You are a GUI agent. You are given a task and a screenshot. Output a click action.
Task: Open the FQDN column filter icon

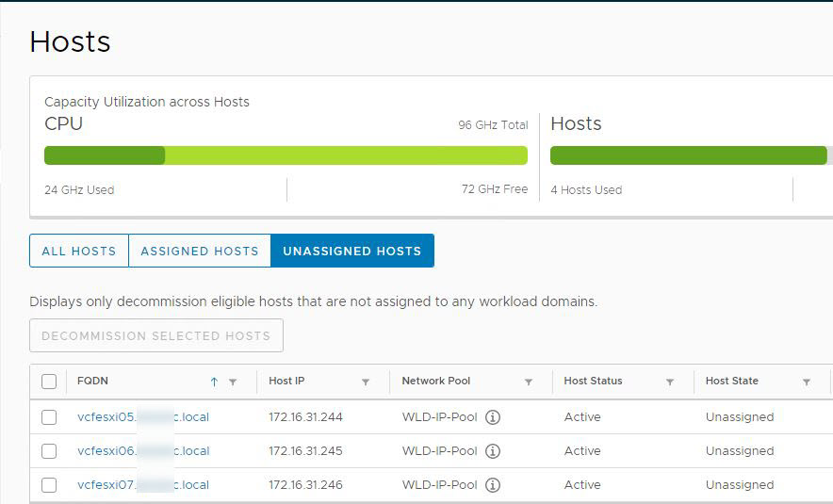233,382
